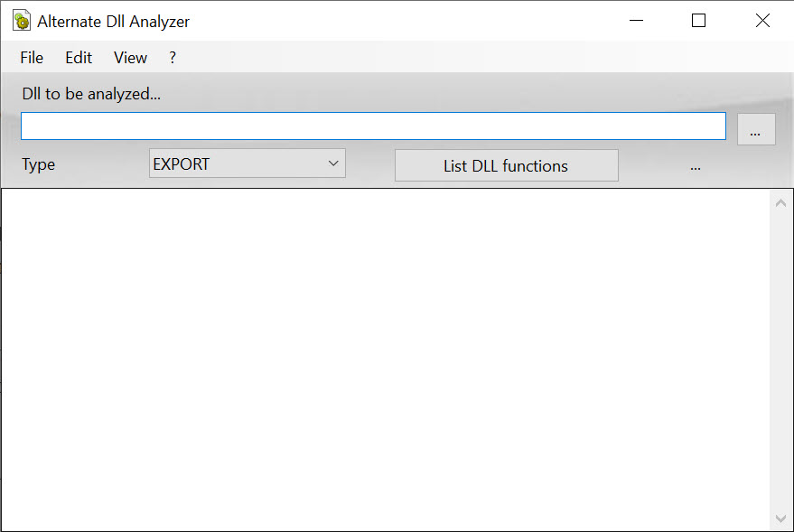Open the ? help menu
The image size is (794, 532).
(173, 58)
